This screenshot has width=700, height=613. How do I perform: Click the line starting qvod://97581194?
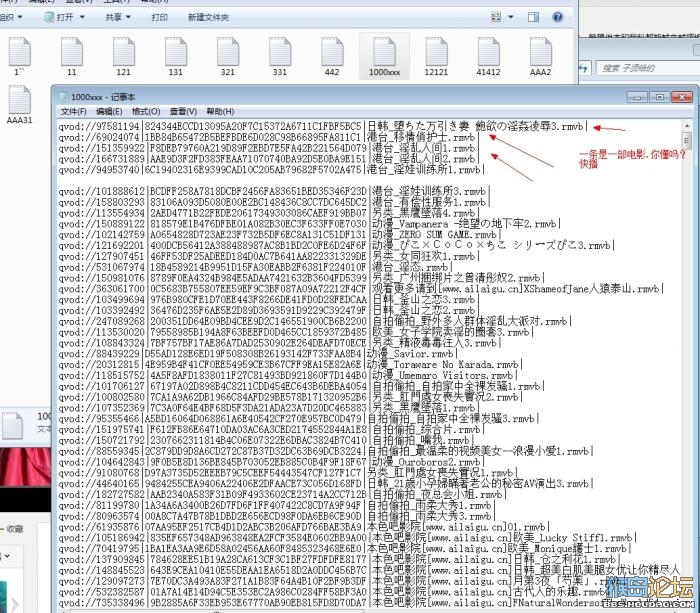pos(323,126)
